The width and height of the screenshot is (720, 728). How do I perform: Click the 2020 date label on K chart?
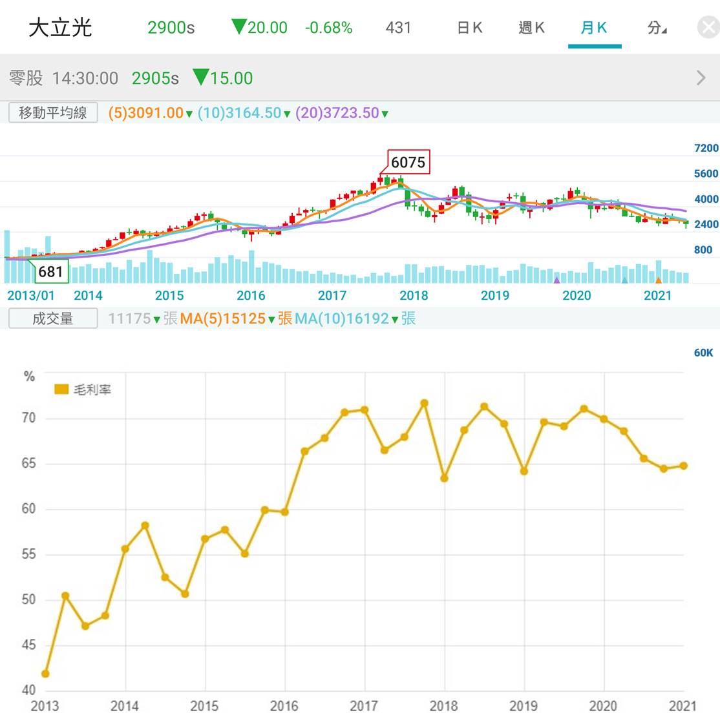[x=577, y=295]
